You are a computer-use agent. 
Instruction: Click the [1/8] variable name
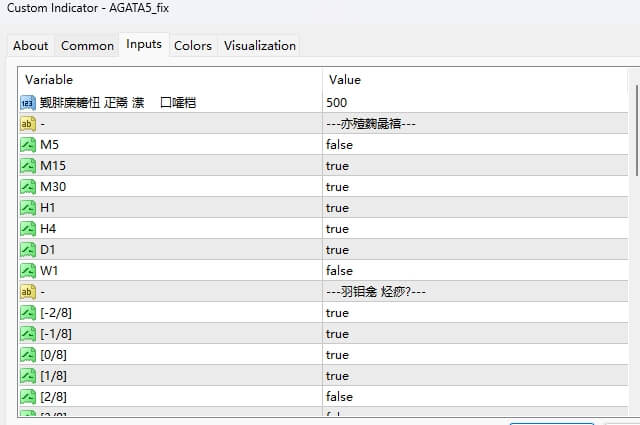point(53,376)
